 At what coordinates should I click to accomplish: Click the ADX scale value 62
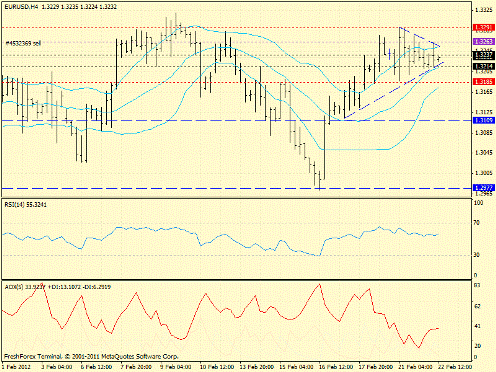[x=477, y=306]
